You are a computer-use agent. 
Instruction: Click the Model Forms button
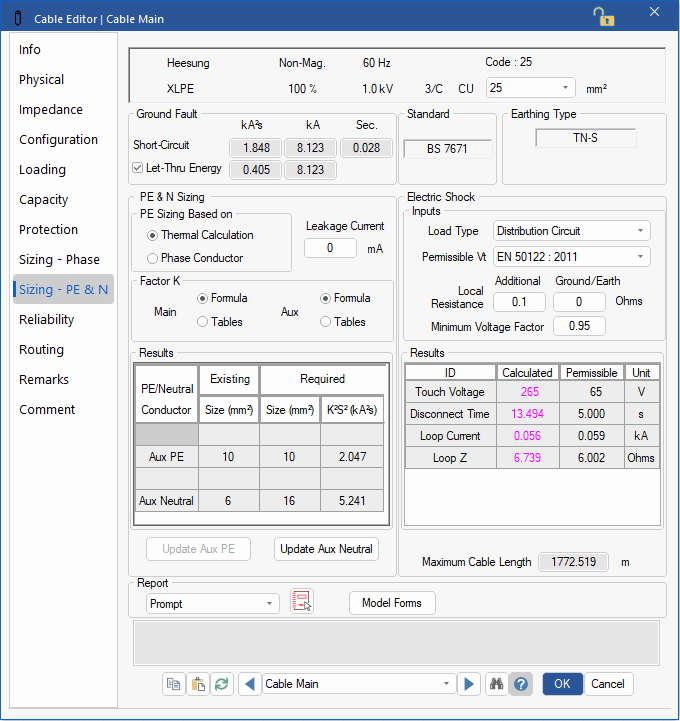392,602
